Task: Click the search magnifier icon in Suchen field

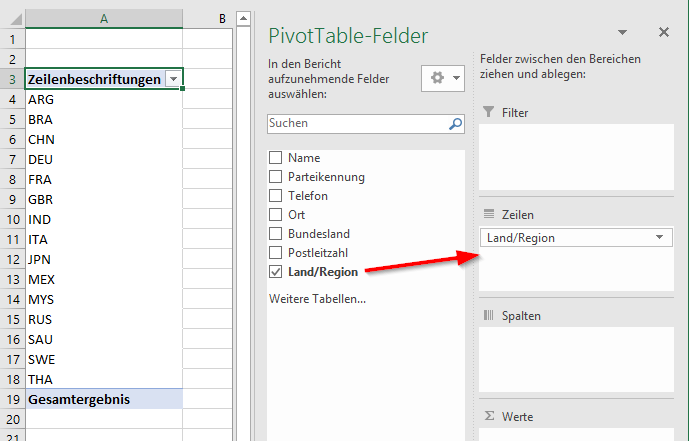Action: [x=455, y=124]
